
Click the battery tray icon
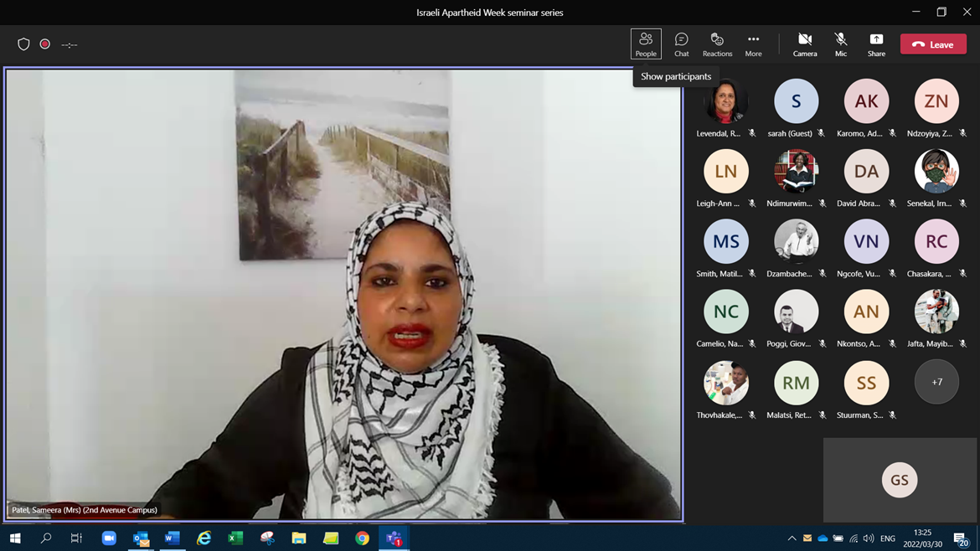pyautogui.click(x=838, y=538)
